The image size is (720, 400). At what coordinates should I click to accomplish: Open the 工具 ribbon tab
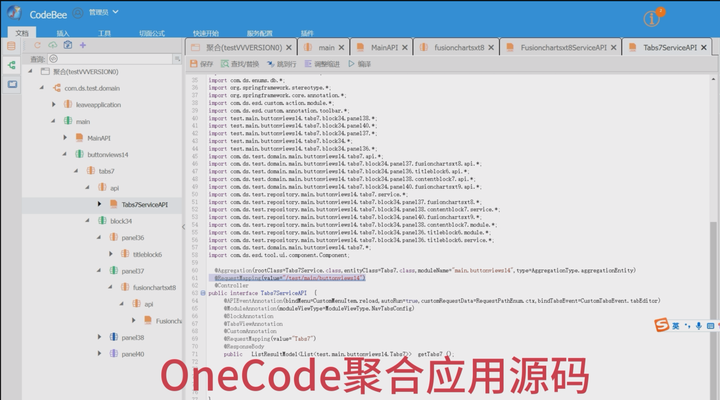[x=104, y=33]
